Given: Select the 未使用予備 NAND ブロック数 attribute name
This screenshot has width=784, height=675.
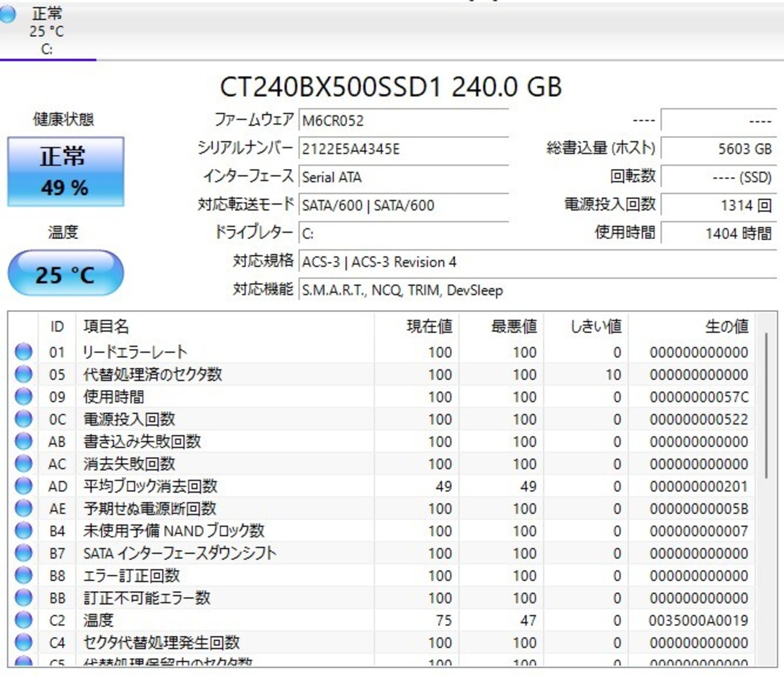Looking at the screenshot, I should pos(174,531).
